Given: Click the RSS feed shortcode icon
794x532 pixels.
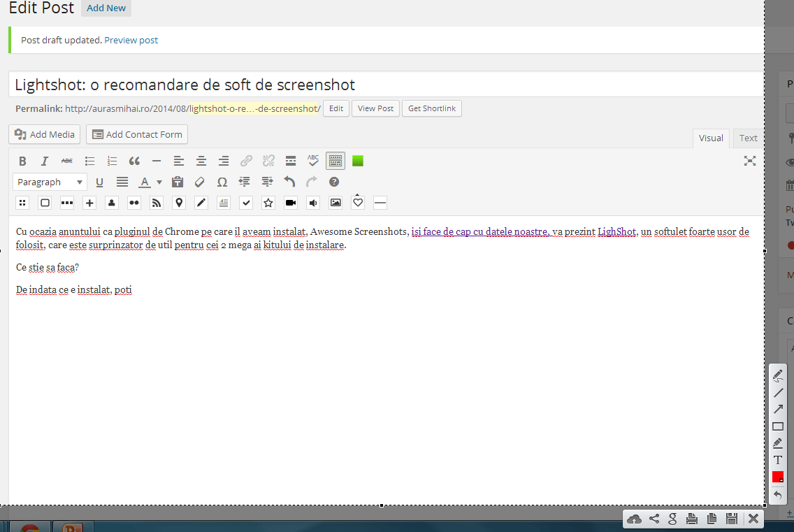Looking at the screenshot, I should click(x=157, y=203).
